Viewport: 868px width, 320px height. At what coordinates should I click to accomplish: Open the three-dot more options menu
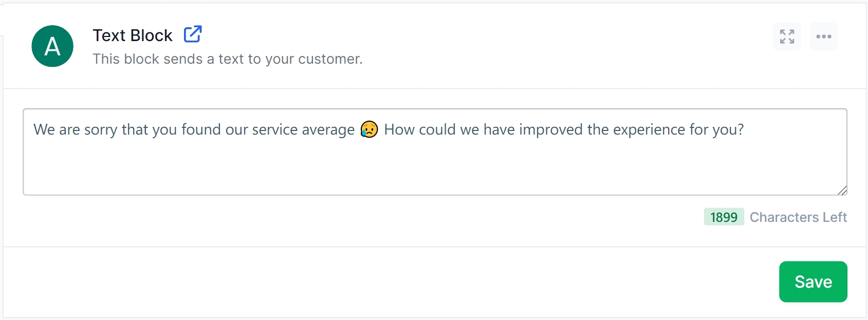[x=823, y=36]
